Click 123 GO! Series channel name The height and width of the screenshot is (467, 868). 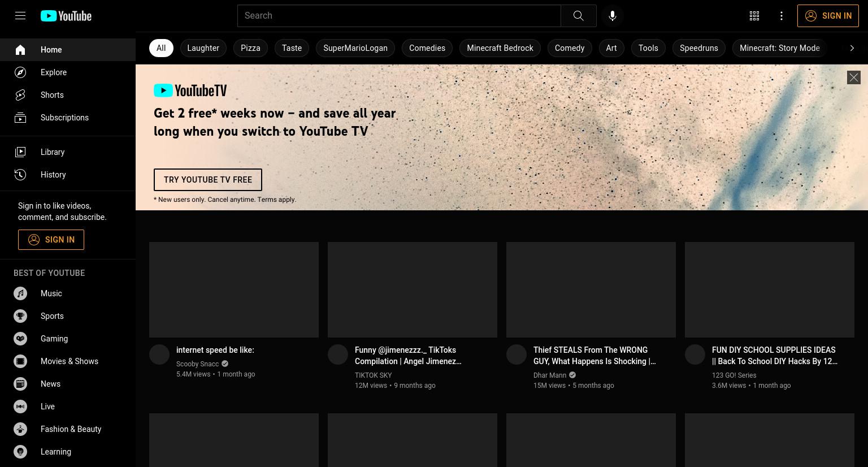(734, 375)
